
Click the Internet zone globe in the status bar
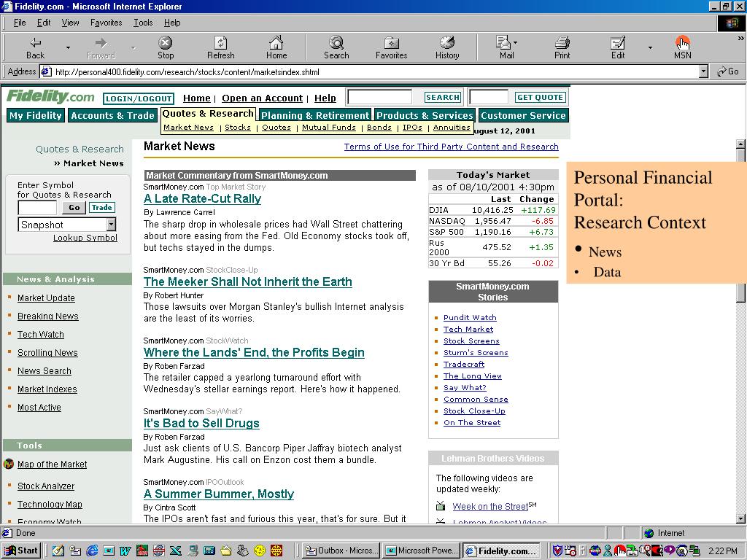coord(649,533)
